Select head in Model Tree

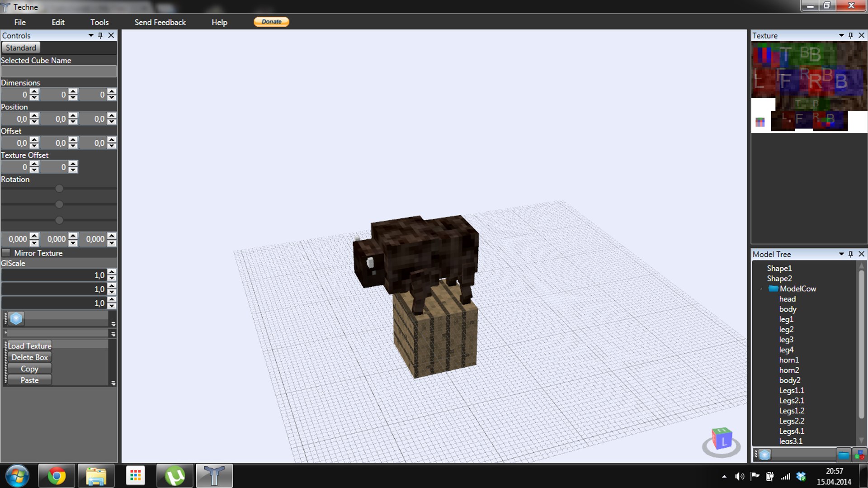[788, 299]
